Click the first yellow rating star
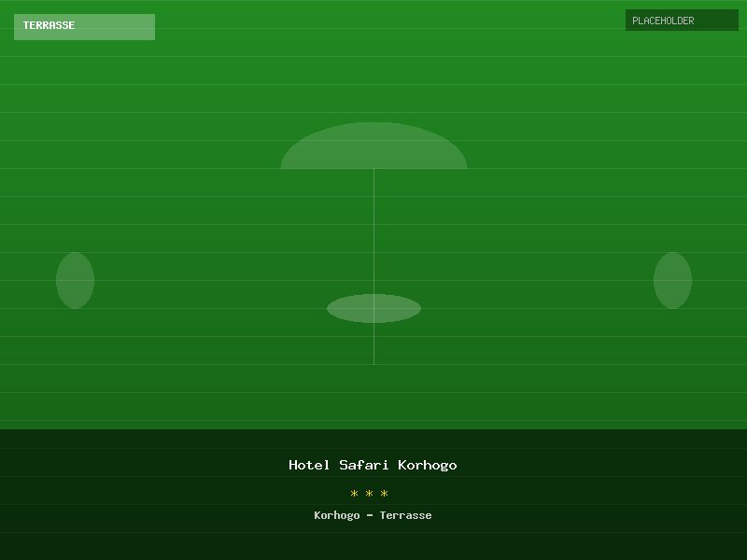747x560 pixels. pos(355,494)
